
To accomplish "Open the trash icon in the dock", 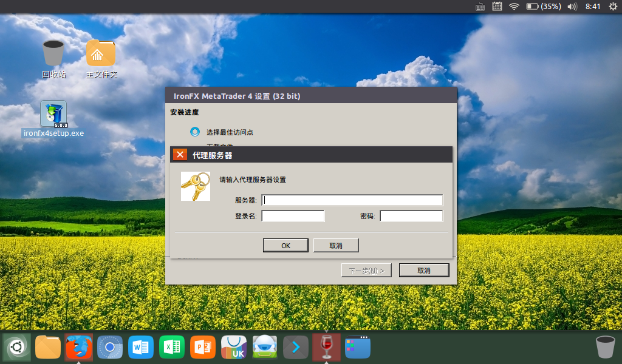I will 606,348.
